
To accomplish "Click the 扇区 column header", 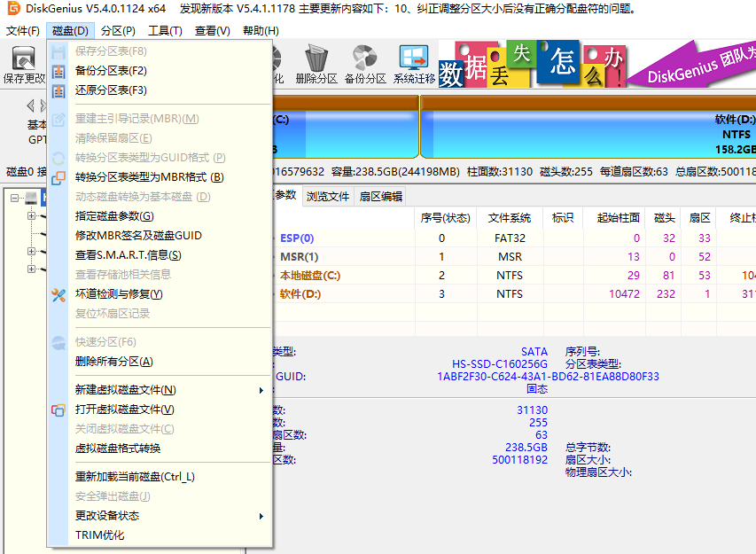I will point(699,218).
